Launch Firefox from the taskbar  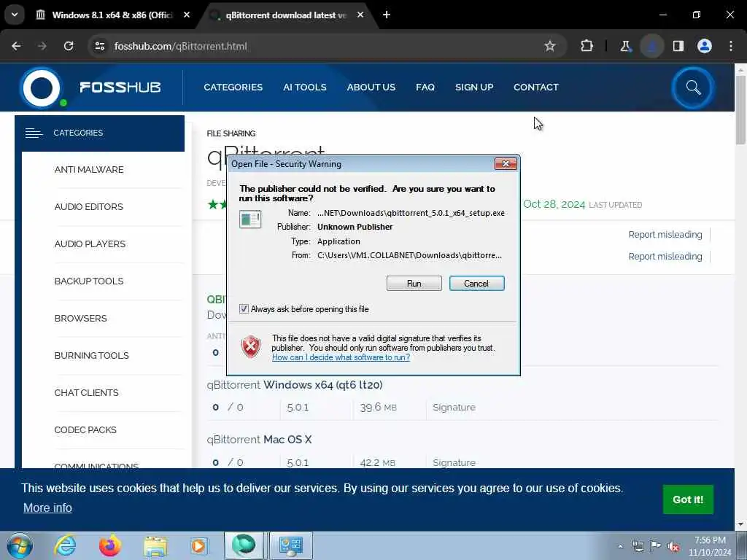pos(110,545)
